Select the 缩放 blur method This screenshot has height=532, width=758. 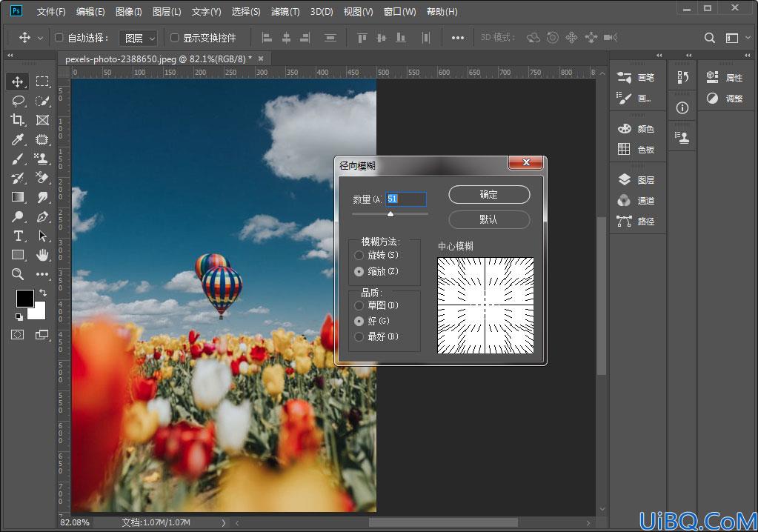[x=359, y=271]
